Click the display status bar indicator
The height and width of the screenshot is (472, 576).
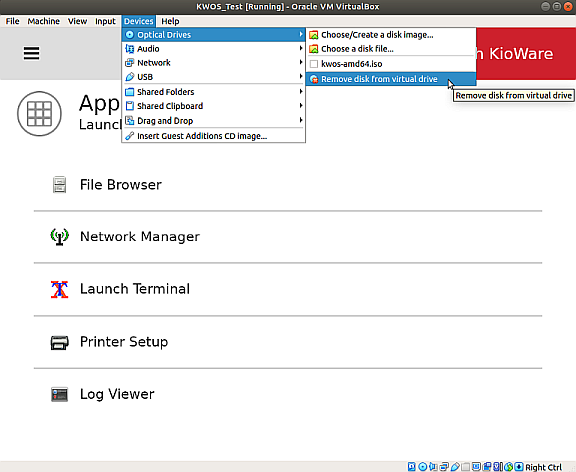coord(476,466)
